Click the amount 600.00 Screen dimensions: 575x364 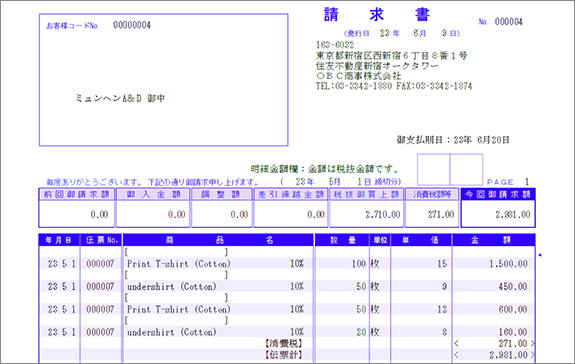coord(513,309)
